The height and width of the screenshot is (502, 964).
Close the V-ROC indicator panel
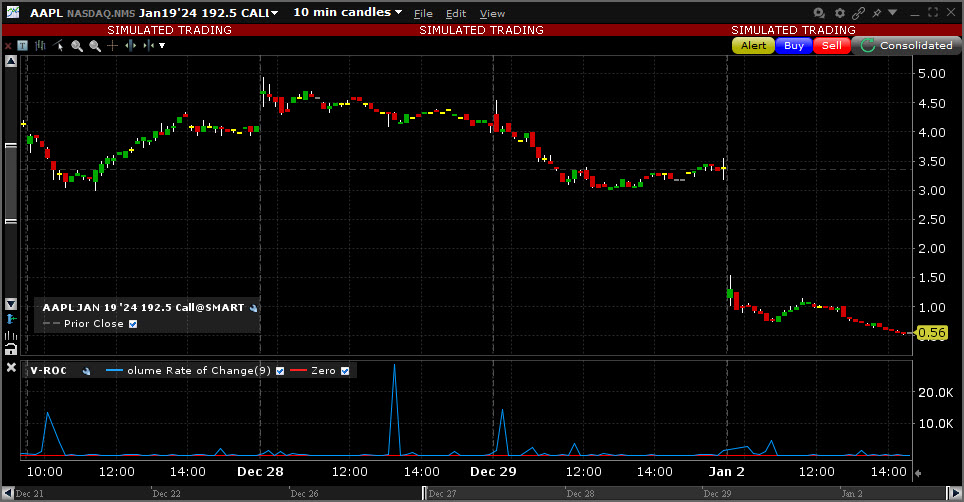click(x=11, y=367)
